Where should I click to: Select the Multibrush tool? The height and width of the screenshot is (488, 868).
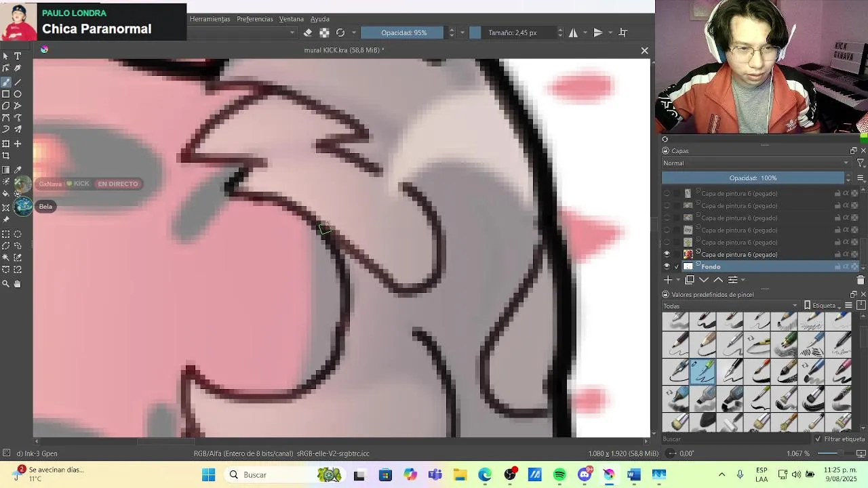point(18,129)
